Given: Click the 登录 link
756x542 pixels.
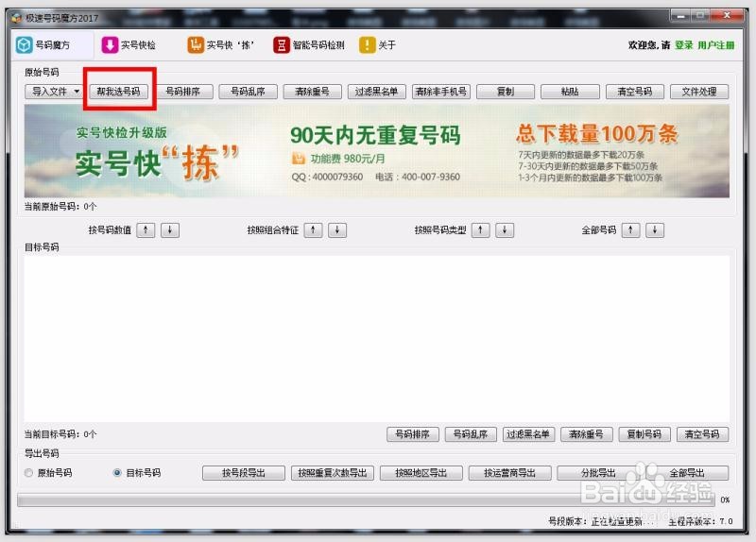Looking at the screenshot, I should (683, 44).
